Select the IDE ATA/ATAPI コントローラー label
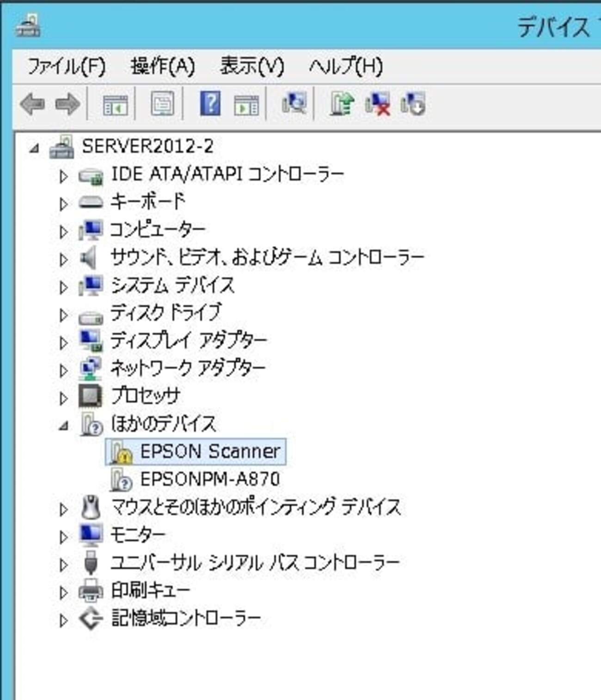The height and width of the screenshot is (700, 601). point(227,174)
